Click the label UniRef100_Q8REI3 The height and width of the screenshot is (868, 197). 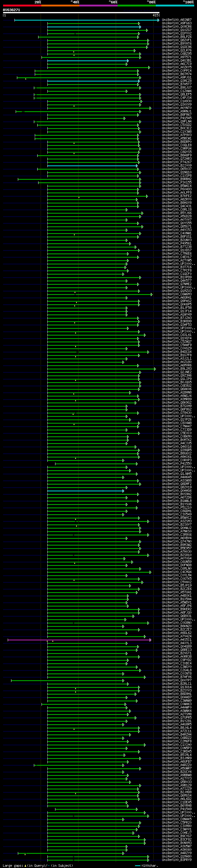click(176, 650)
